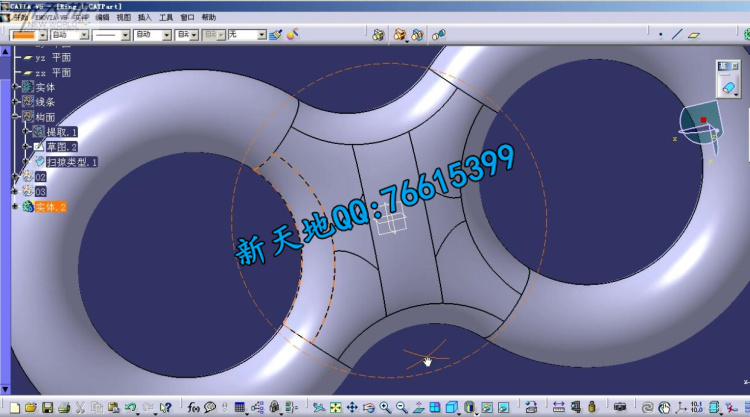Viewport: 750px width, 417px height.
Task: Expand the 实体 node in the tree
Action: pos(15,88)
